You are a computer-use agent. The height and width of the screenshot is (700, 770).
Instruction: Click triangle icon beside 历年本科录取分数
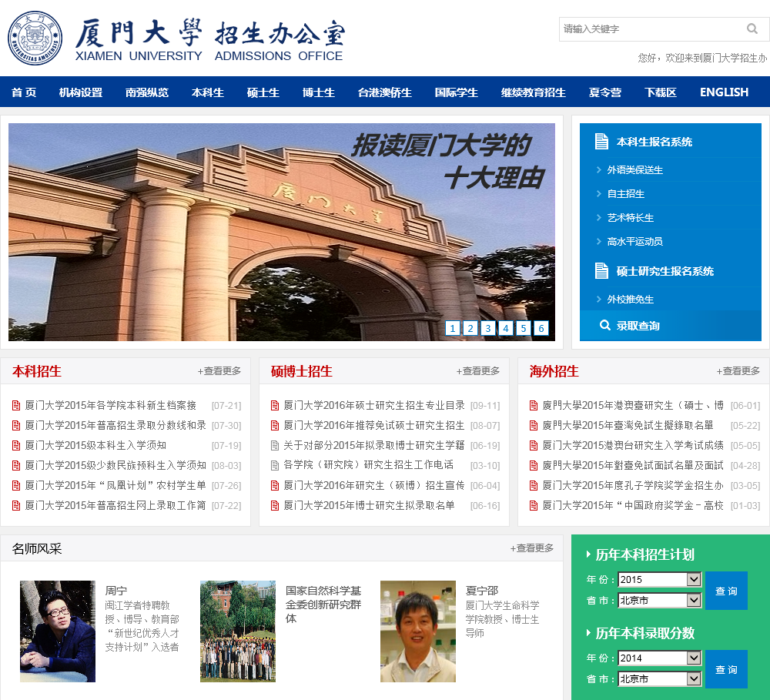(588, 633)
